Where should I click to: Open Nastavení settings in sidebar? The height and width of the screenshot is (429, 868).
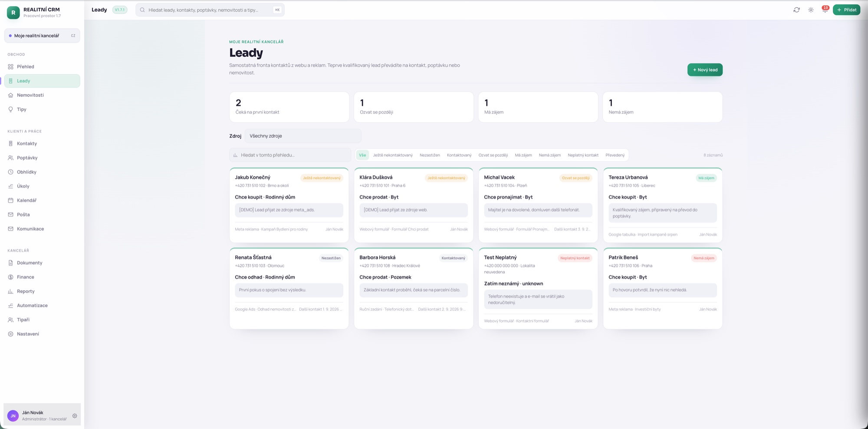[x=42, y=334]
